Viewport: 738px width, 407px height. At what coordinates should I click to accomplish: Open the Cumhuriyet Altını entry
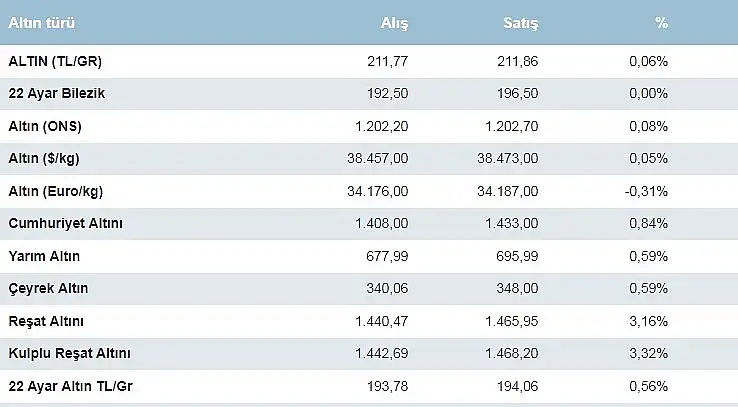pos(65,223)
